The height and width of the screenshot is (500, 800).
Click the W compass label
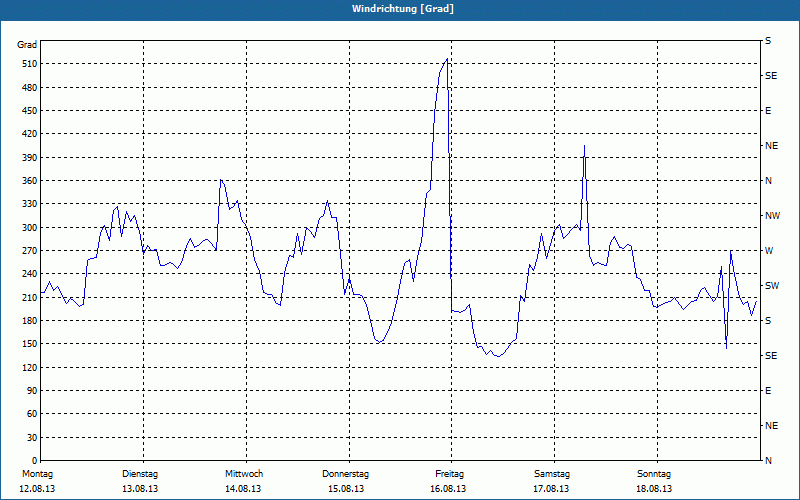[769, 251]
